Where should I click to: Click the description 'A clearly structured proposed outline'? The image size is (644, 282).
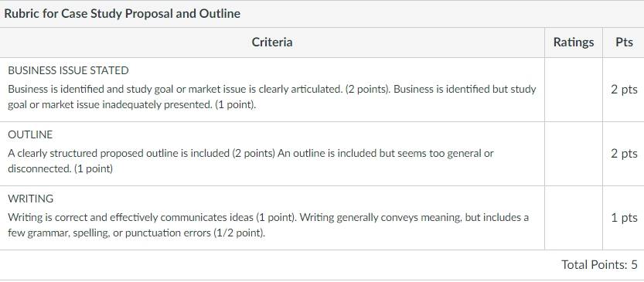coord(250,161)
